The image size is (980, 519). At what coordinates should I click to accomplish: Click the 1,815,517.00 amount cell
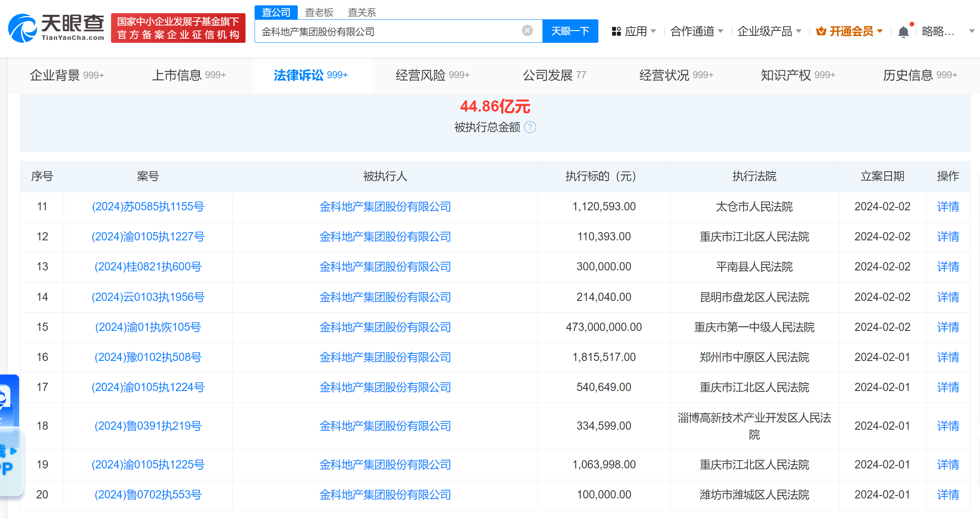pos(604,357)
